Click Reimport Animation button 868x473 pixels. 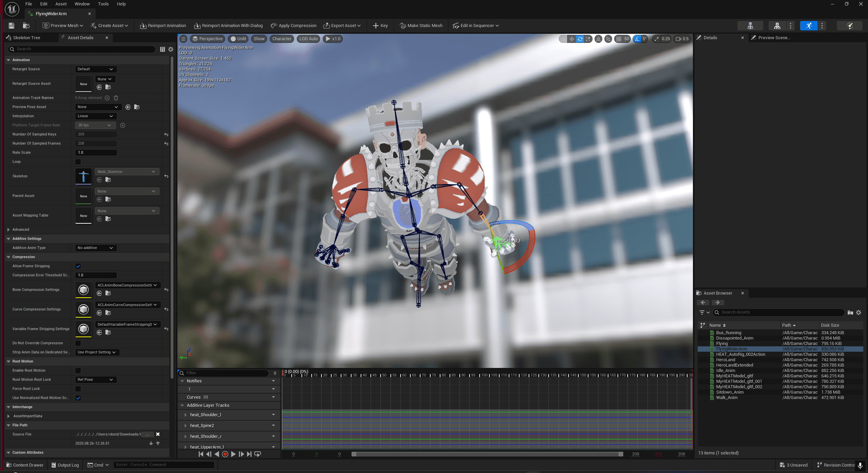pos(163,26)
